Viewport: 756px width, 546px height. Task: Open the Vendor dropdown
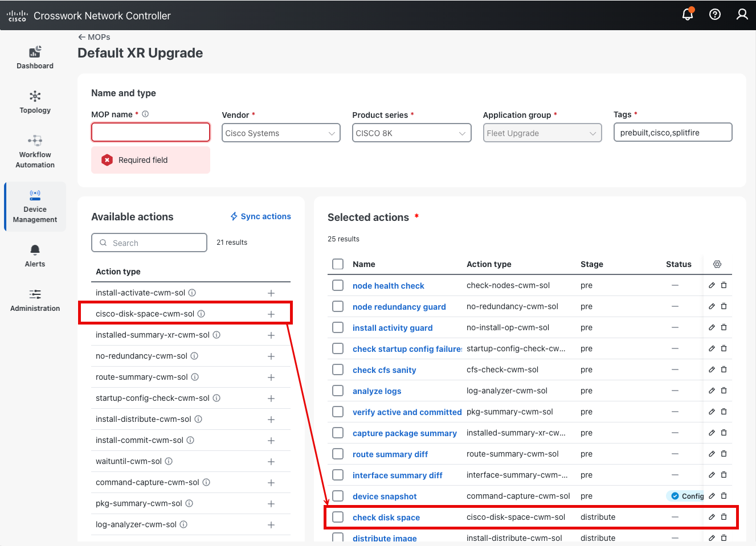[x=281, y=133]
